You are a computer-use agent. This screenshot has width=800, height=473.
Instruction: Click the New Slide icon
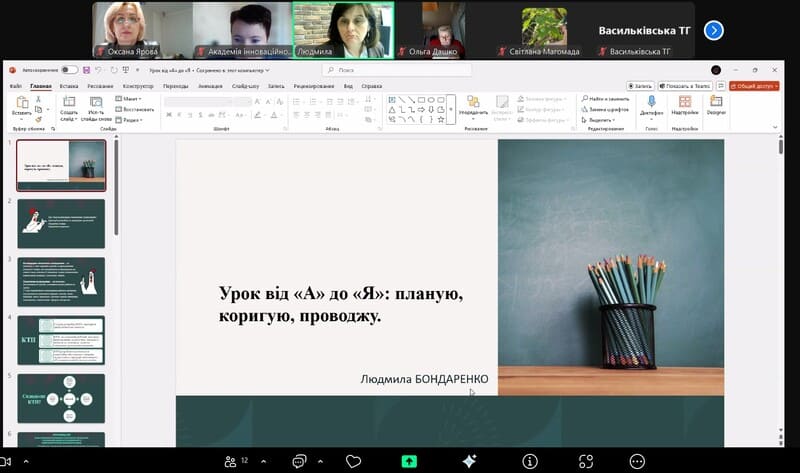point(69,102)
